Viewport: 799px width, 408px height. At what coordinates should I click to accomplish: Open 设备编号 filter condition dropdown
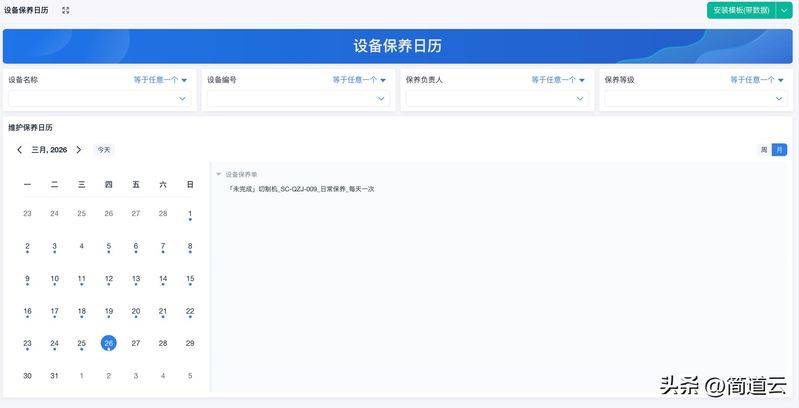[x=359, y=80]
